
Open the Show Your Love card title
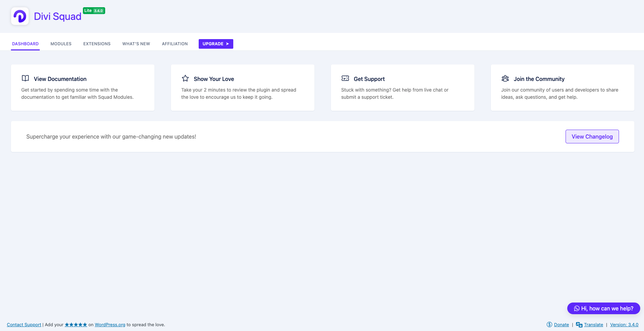(214, 79)
